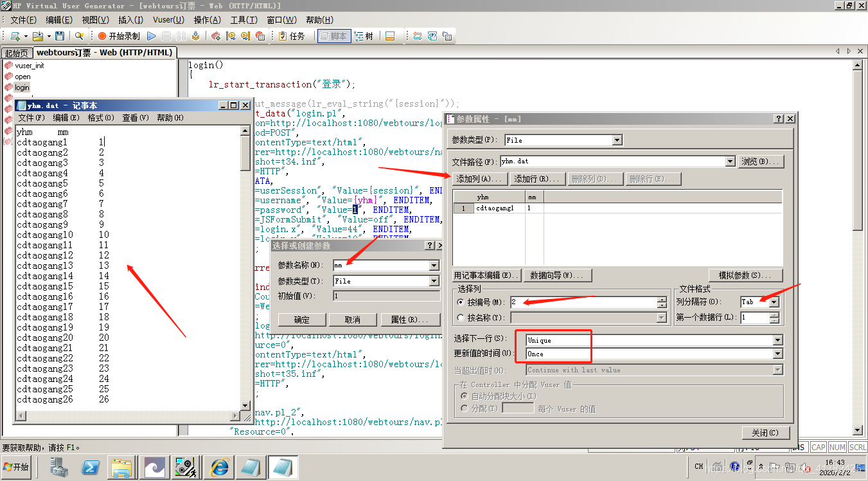Click the compile script toolbar icon
Image resolution: width=868 pixels, height=481 pixels.
[x=195, y=36]
